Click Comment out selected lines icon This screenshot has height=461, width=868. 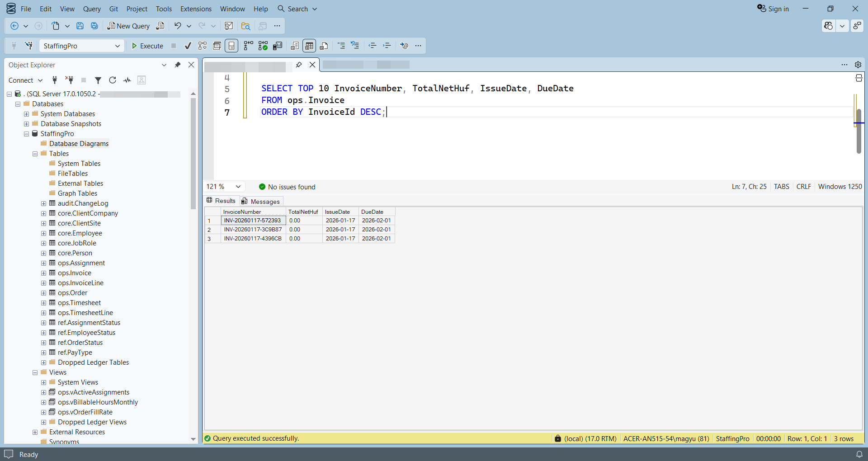[x=341, y=46]
